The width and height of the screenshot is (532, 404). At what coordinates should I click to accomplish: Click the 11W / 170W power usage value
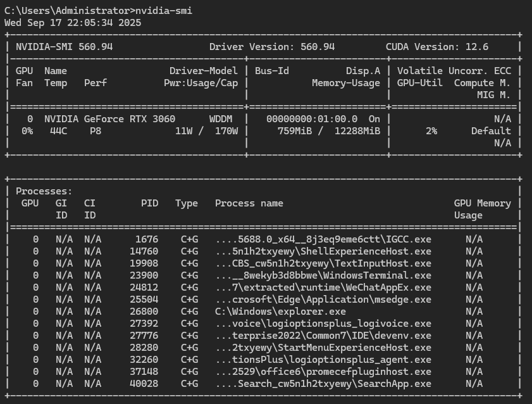tap(206, 131)
